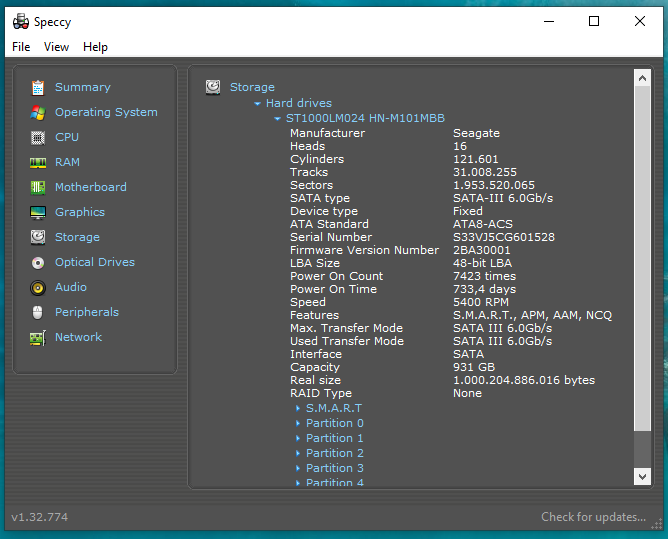Click the RAM module icon
668x539 pixels.
pyautogui.click(x=38, y=163)
